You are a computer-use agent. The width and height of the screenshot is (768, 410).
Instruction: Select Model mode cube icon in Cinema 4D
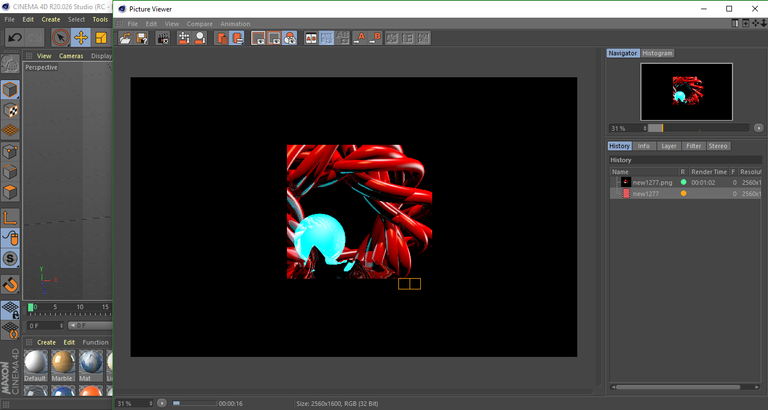point(10,90)
